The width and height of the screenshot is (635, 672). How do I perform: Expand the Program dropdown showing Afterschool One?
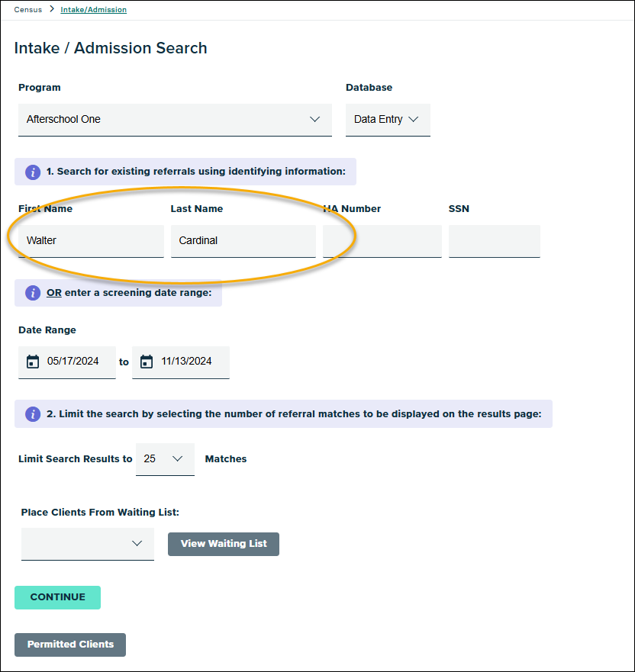coord(175,120)
